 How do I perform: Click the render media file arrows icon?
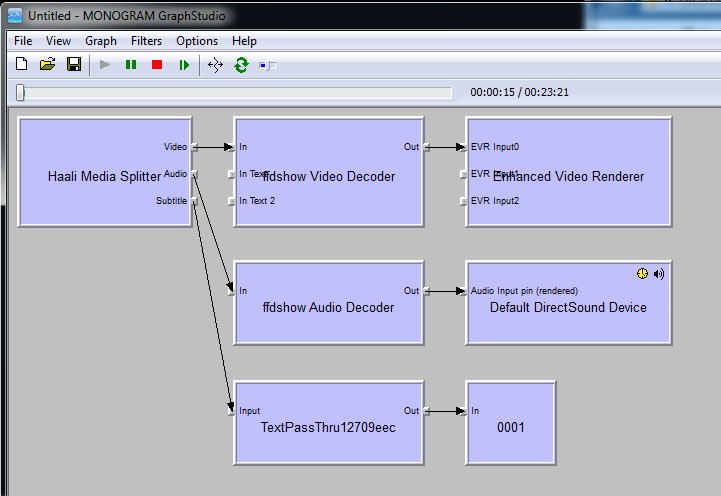pos(214,65)
